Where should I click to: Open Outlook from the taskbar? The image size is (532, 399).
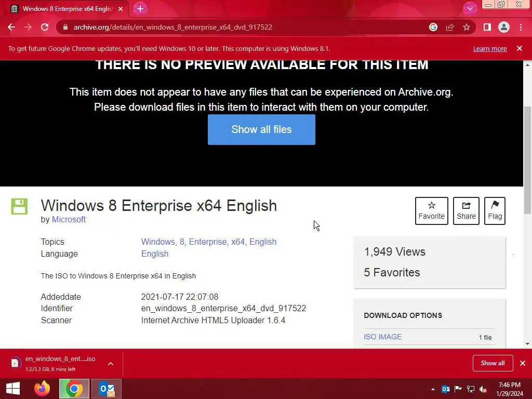(x=107, y=389)
